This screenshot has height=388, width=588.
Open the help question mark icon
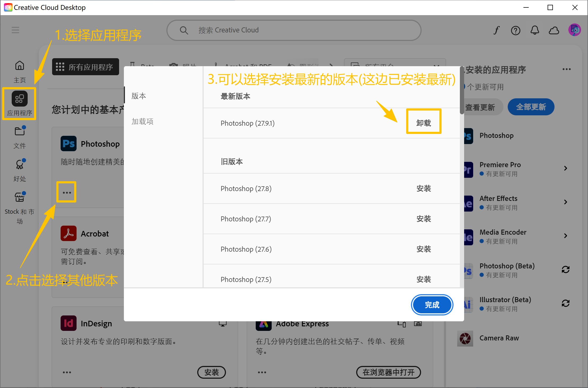tap(515, 30)
